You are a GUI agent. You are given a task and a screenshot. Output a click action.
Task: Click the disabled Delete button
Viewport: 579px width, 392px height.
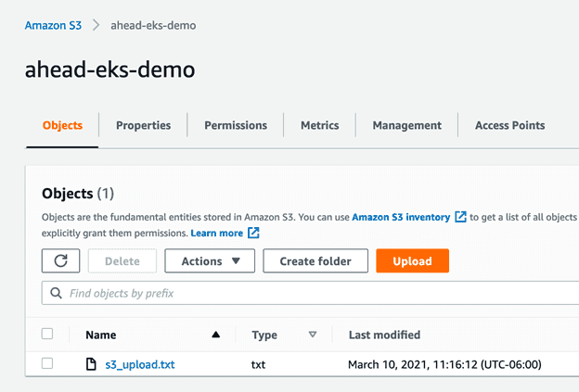pos(122,260)
